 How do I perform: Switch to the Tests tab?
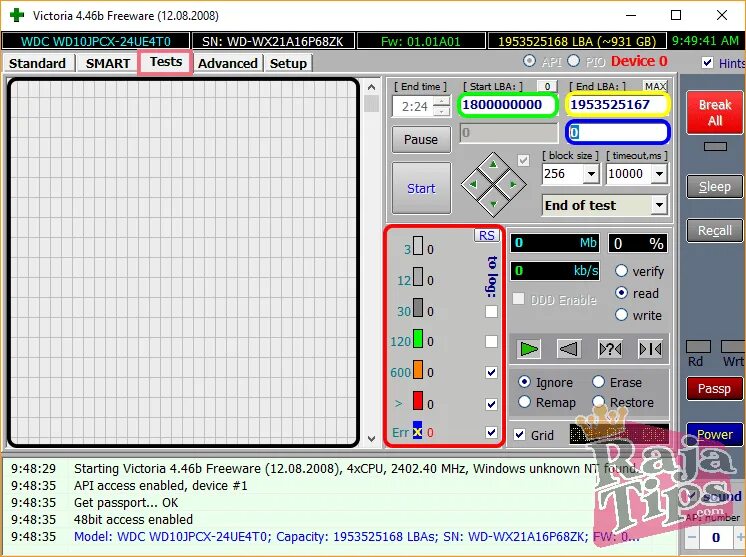pos(166,62)
